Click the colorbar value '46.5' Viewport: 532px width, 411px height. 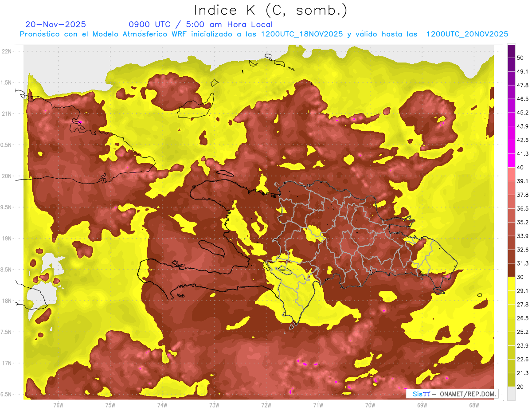pyautogui.click(x=523, y=99)
